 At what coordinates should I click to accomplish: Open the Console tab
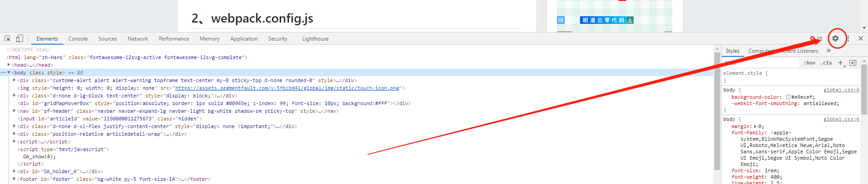coord(78,39)
